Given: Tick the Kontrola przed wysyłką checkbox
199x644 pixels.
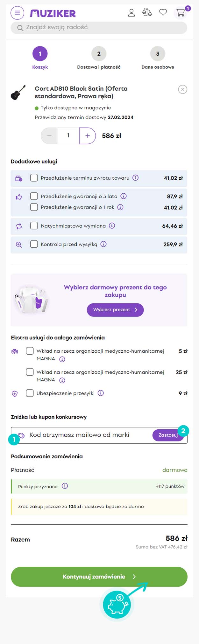Looking at the screenshot, I should 34,244.
